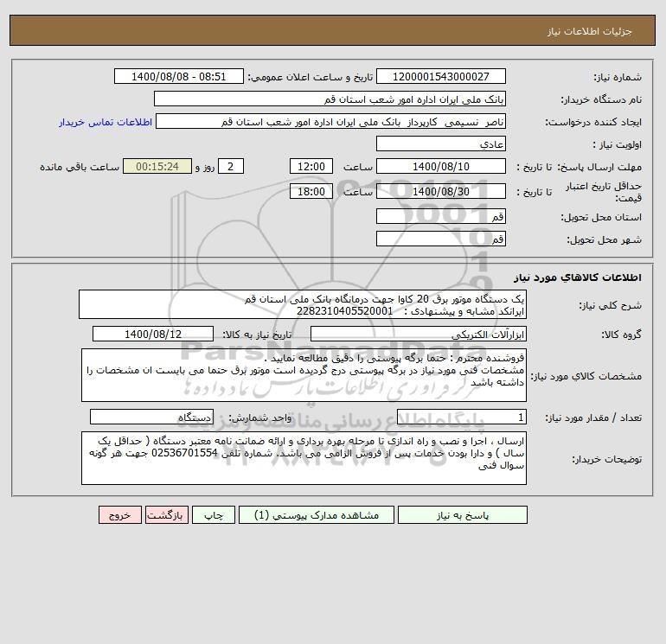Click the خروج exit button
Screen dimensions: 666x644
pos(119,515)
